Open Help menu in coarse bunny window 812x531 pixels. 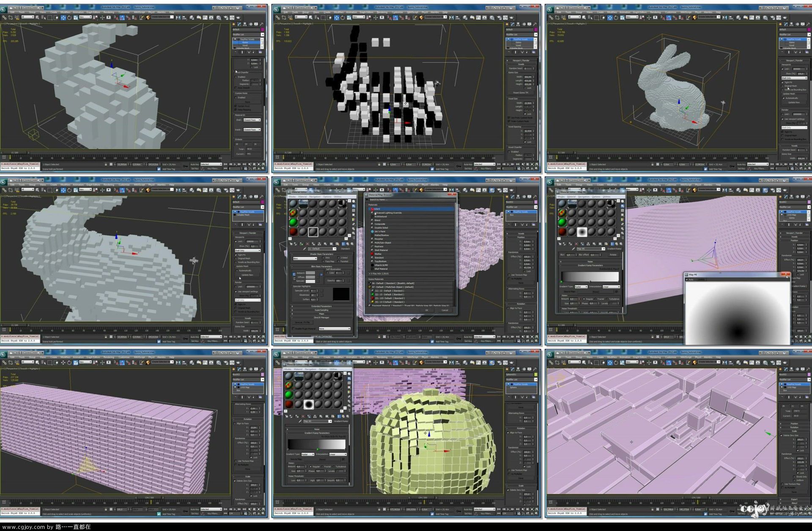point(172,12)
